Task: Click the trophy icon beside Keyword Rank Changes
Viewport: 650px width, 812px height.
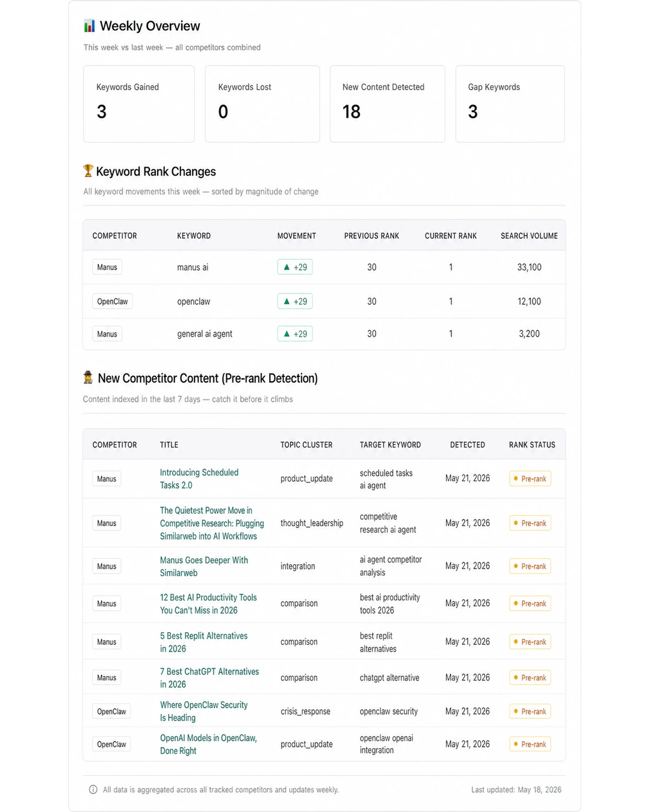Action: (88, 171)
